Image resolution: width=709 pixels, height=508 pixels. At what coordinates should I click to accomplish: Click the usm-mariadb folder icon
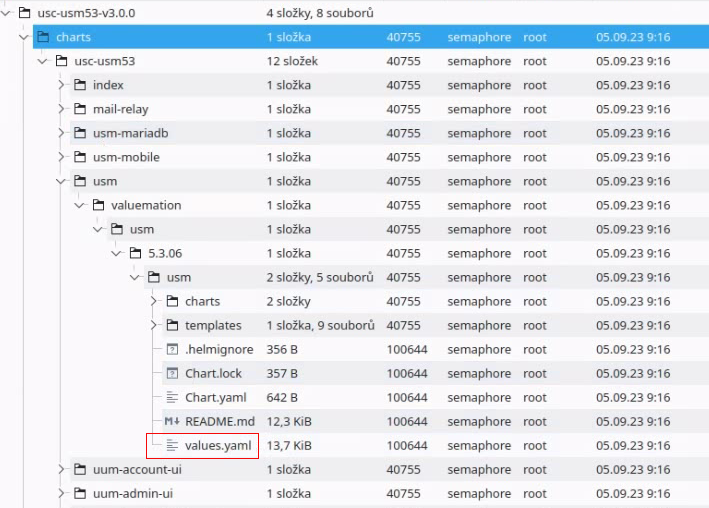80,133
